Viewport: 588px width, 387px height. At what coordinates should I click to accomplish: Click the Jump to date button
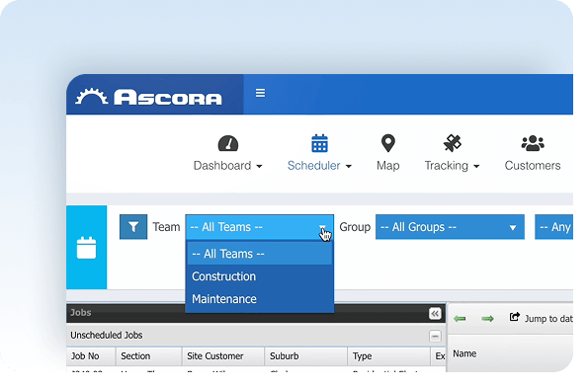click(542, 318)
